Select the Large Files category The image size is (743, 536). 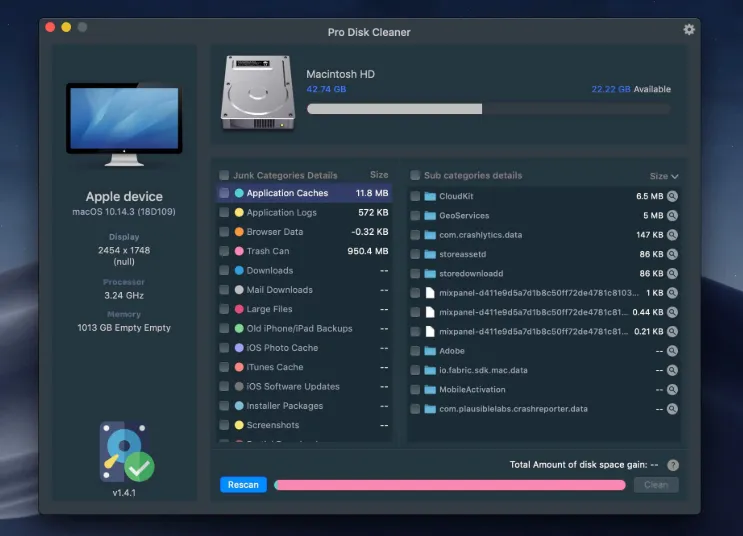point(304,309)
